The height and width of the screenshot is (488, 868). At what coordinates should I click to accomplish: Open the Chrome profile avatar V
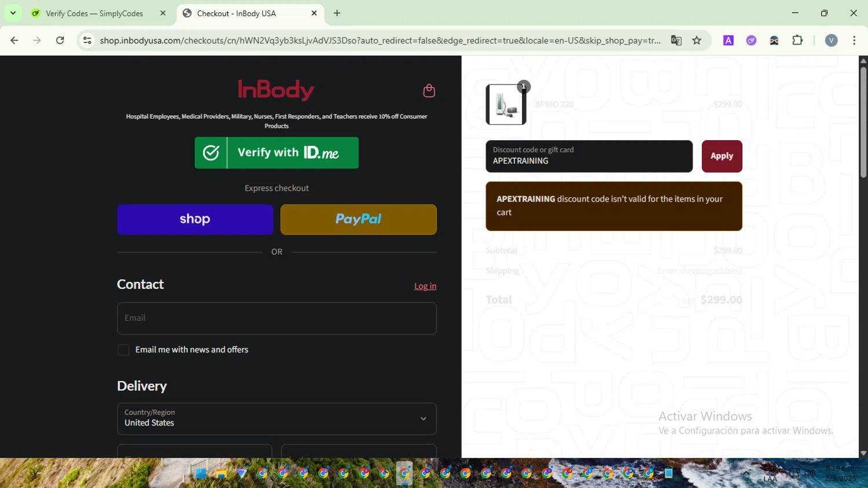point(832,41)
